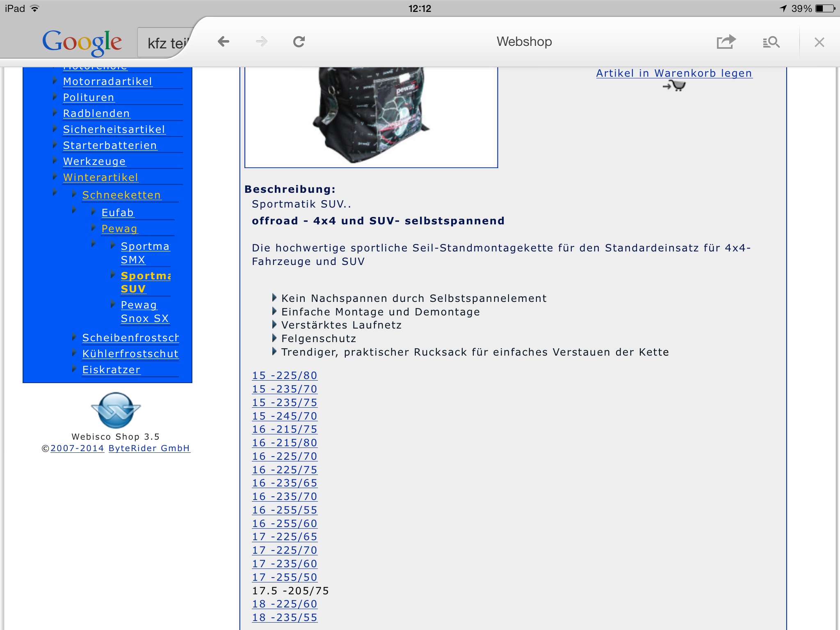Open Eiskratzer category
Viewport: 840px width, 630px height.
[111, 370]
